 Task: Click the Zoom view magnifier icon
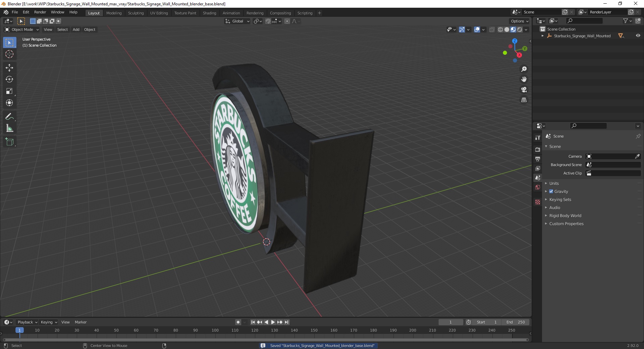click(524, 69)
